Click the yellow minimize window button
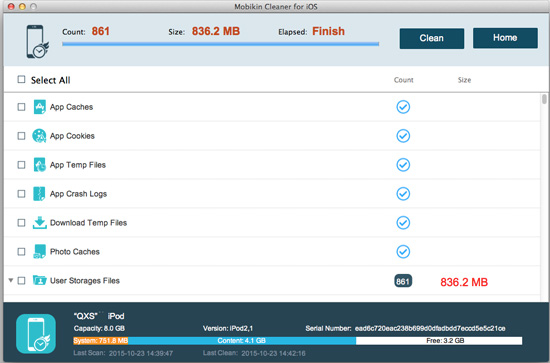Image resolution: width=550 pixels, height=363 pixels. (22, 6)
